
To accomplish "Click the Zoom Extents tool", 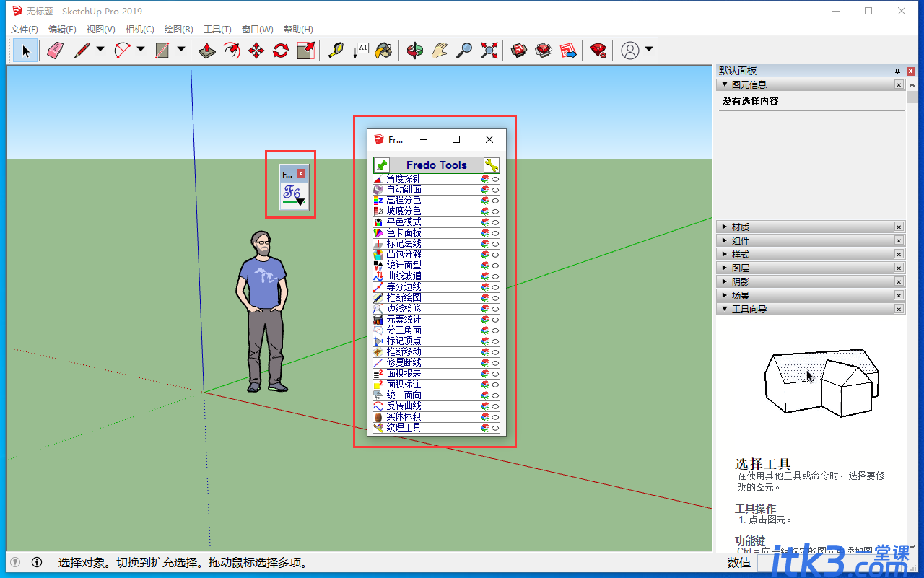I will [x=489, y=51].
